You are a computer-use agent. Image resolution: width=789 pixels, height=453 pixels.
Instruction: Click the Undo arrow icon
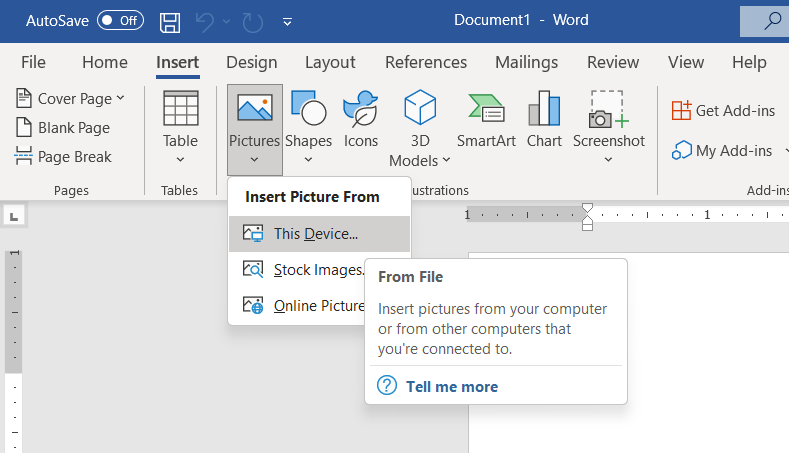[205, 22]
